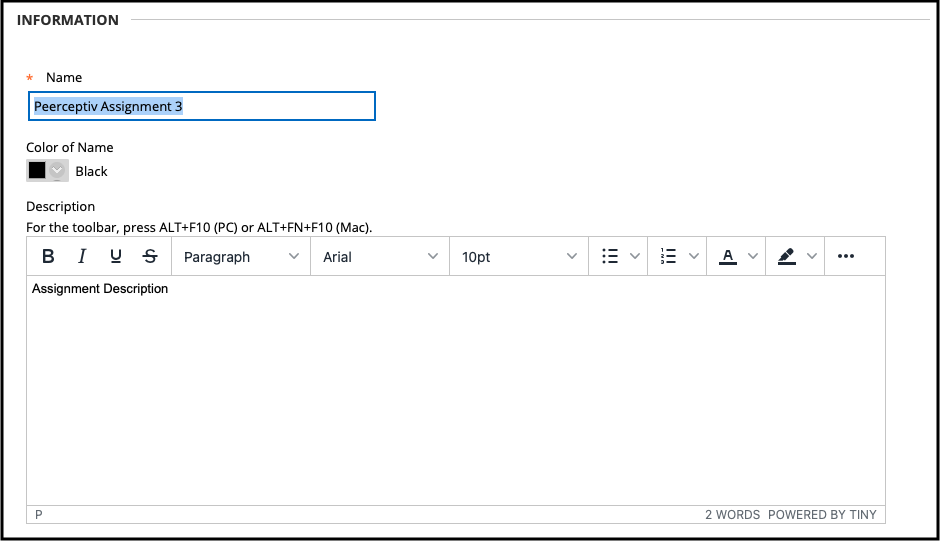Expand bullet list style options arrow
The width and height of the screenshot is (940, 541).
point(635,257)
